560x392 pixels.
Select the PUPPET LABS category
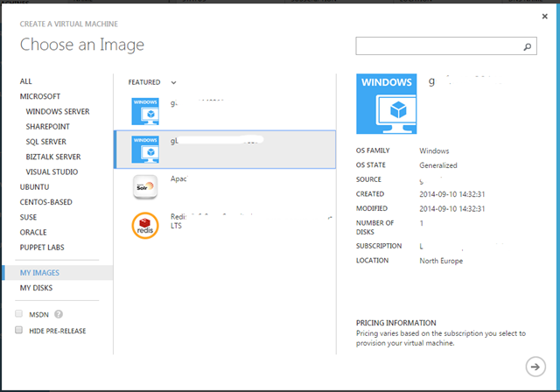coord(42,248)
